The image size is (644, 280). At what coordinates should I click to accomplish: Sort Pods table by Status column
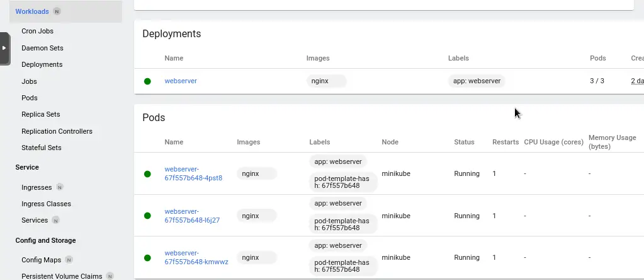[x=464, y=143]
